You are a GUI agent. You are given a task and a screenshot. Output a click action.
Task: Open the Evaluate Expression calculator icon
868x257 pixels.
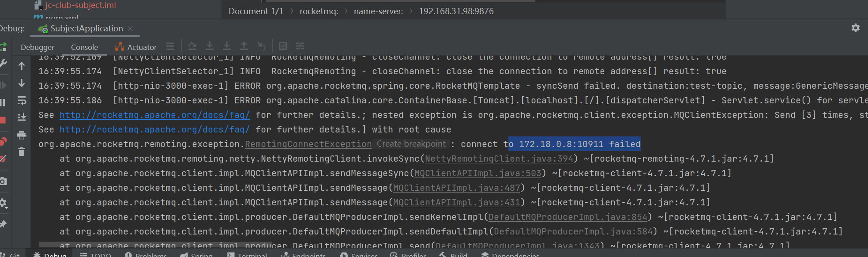pyautogui.click(x=283, y=46)
